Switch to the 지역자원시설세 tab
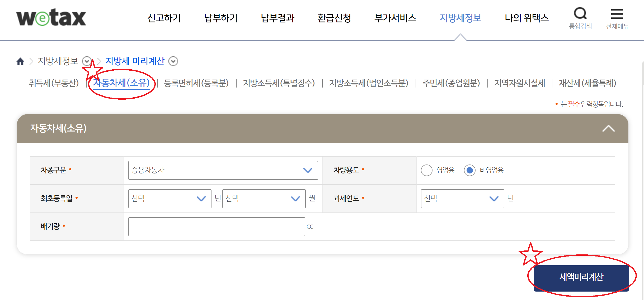Screen dimensions: 644x300 (520, 83)
